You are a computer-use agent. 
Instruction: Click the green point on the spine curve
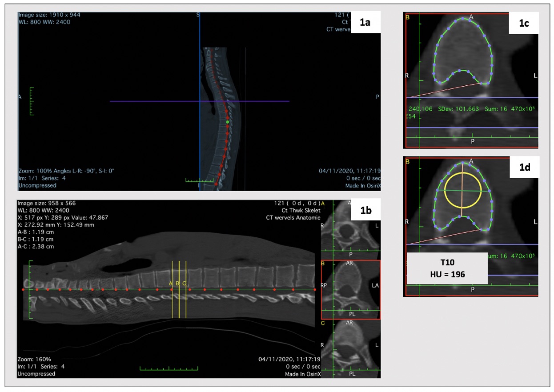point(228,121)
